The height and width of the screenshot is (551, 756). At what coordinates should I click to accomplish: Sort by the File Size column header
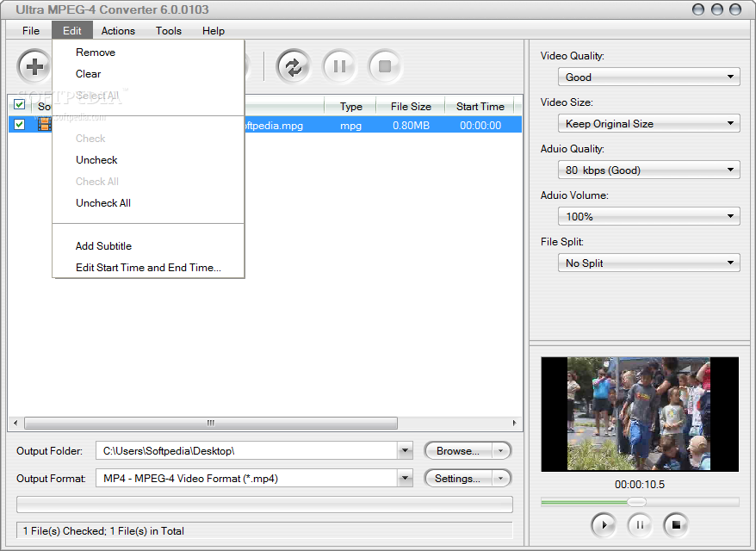pos(411,106)
